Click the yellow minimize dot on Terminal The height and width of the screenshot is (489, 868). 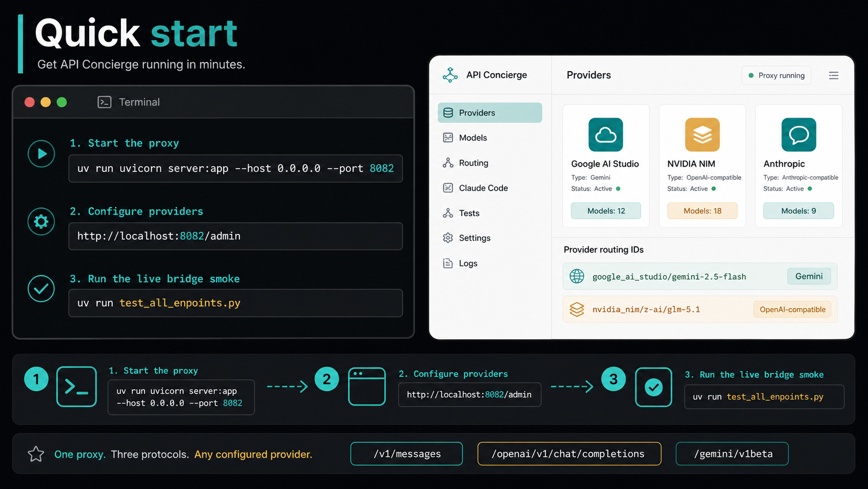click(46, 102)
